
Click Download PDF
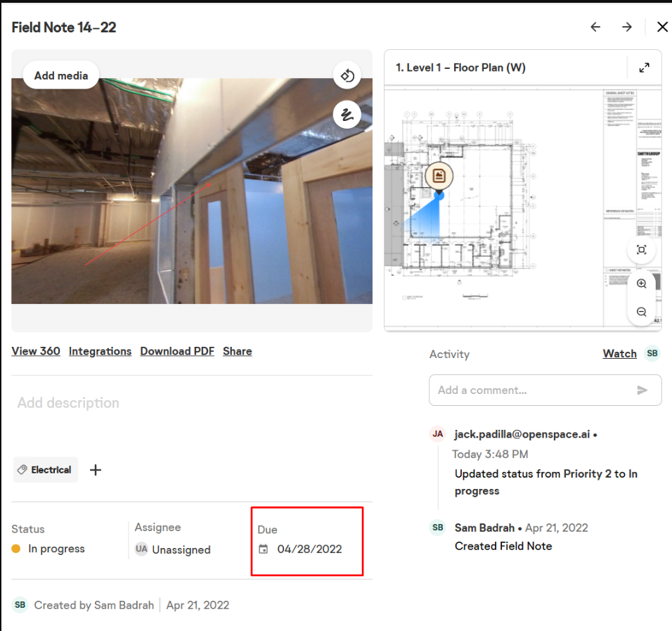177,351
